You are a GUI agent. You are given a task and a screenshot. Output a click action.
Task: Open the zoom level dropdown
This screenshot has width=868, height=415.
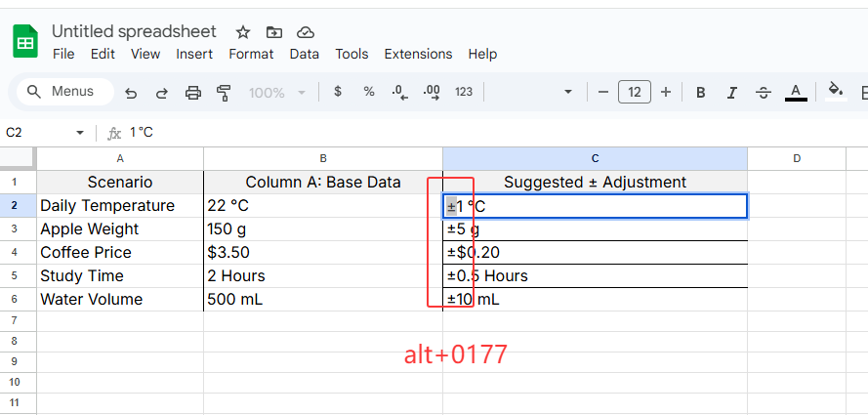[x=277, y=93]
